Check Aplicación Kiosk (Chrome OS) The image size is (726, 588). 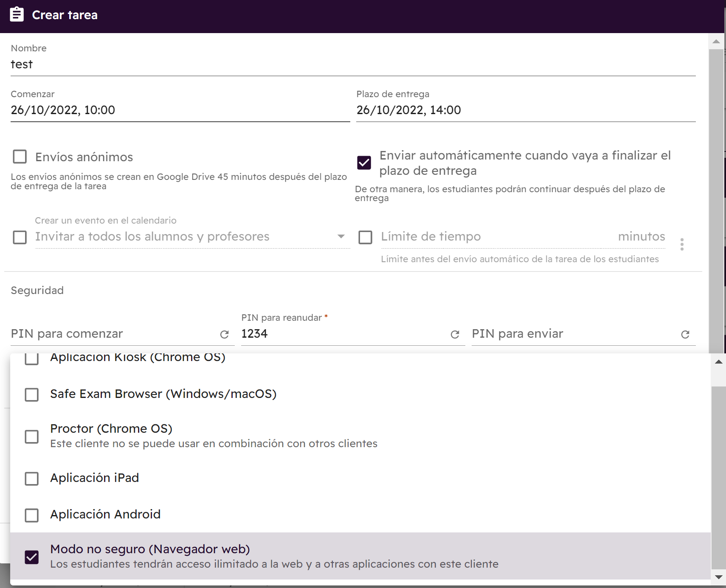(32, 359)
